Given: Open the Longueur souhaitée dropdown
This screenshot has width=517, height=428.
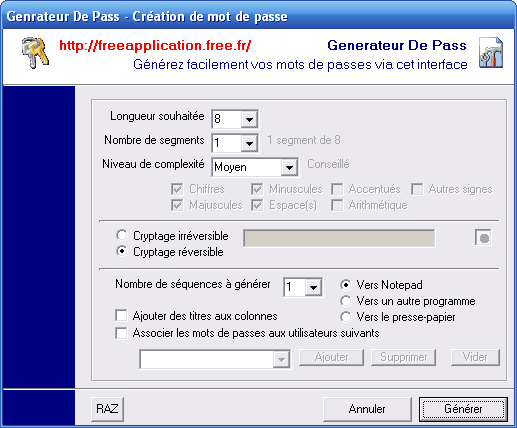Looking at the screenshot, I should 249,119.
